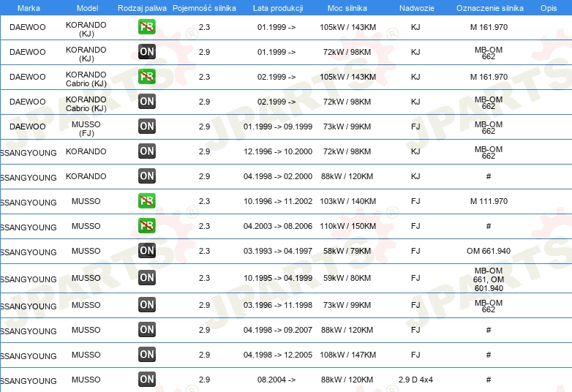The height and width of the screenshot is (392, 572).
Task: Click body type 2.9 D 4x4
Action: 415,380
